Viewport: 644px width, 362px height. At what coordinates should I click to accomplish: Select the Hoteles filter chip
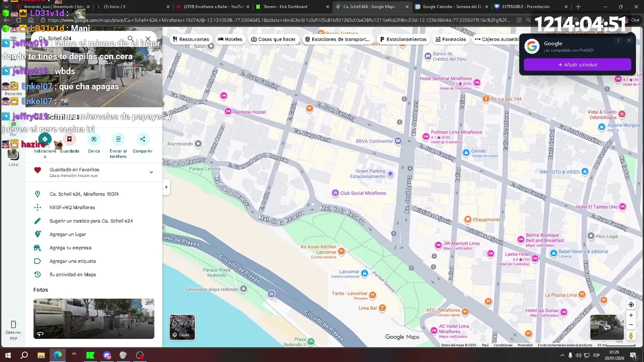click(230, 39)
